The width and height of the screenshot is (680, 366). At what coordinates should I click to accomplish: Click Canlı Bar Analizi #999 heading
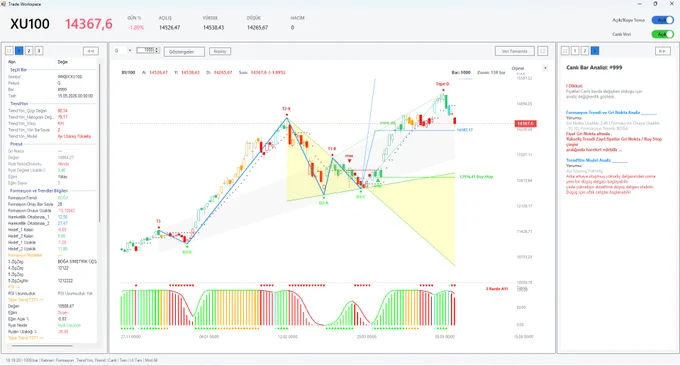pos(594,68)
